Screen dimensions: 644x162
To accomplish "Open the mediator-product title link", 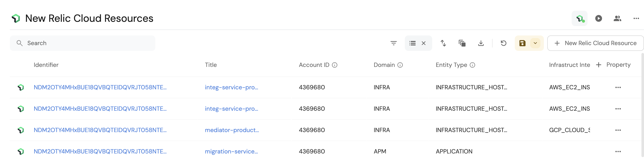I will click(232, 130).
